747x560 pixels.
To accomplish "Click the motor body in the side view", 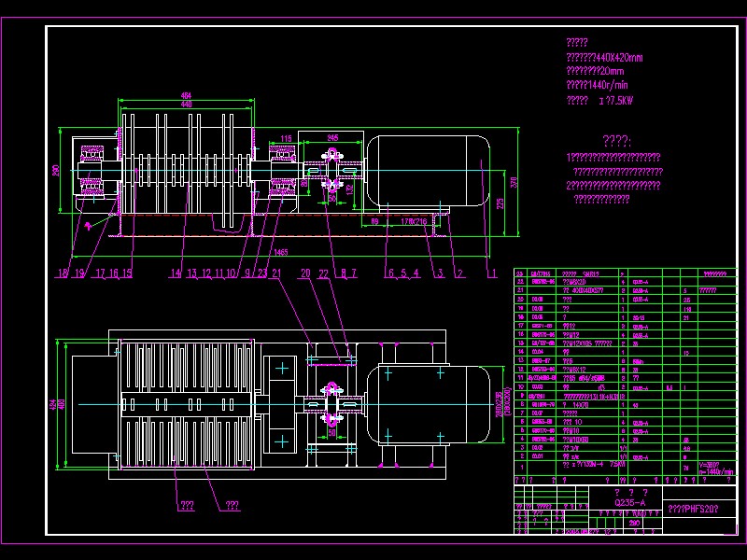I will tap(429, 171).
